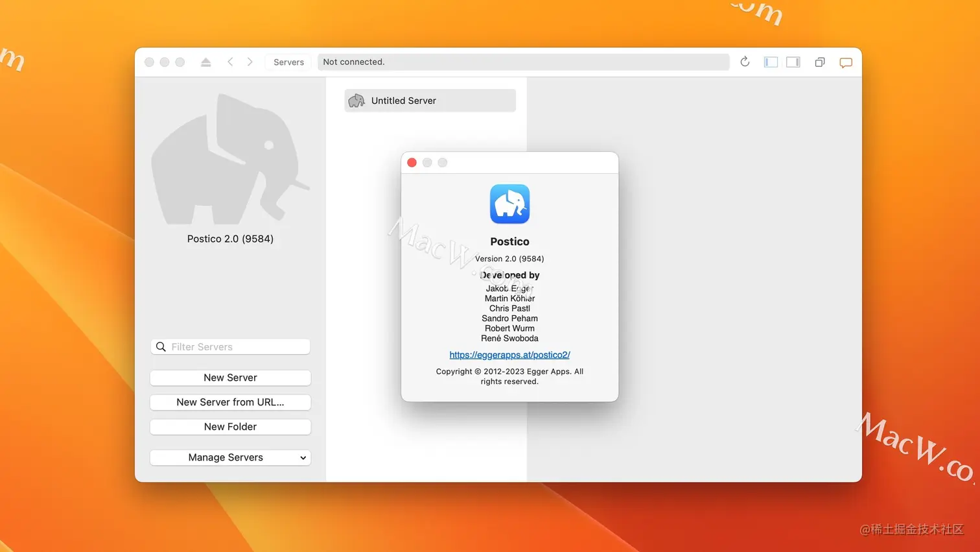The image size is (980, 552).
Task: Click the large gray elephant logo in sidebar
Action: [230, 159]
